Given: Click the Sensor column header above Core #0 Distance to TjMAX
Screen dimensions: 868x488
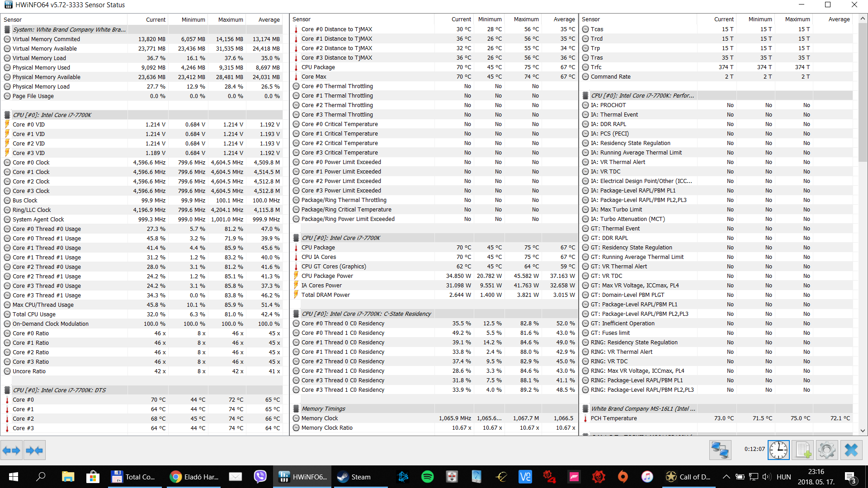Looking at the screenshot, I should coord(362,19).
